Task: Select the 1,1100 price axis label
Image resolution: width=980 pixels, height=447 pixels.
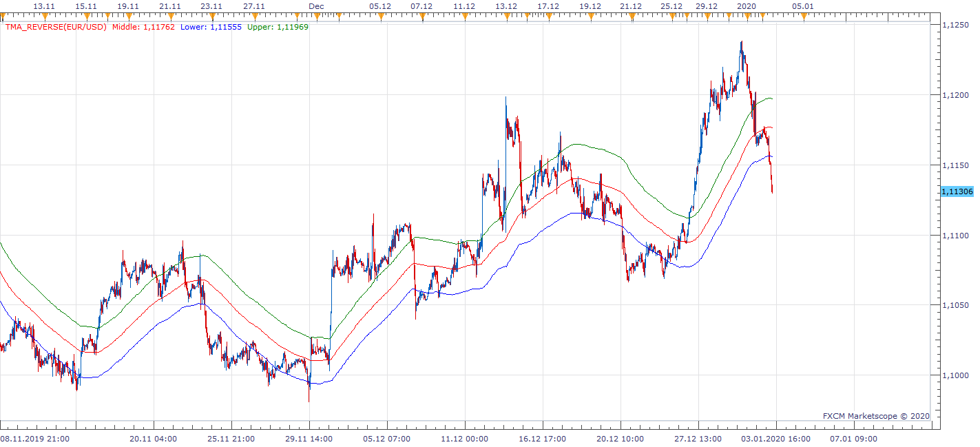Action: pyautogui.click(x=955, y=236)
